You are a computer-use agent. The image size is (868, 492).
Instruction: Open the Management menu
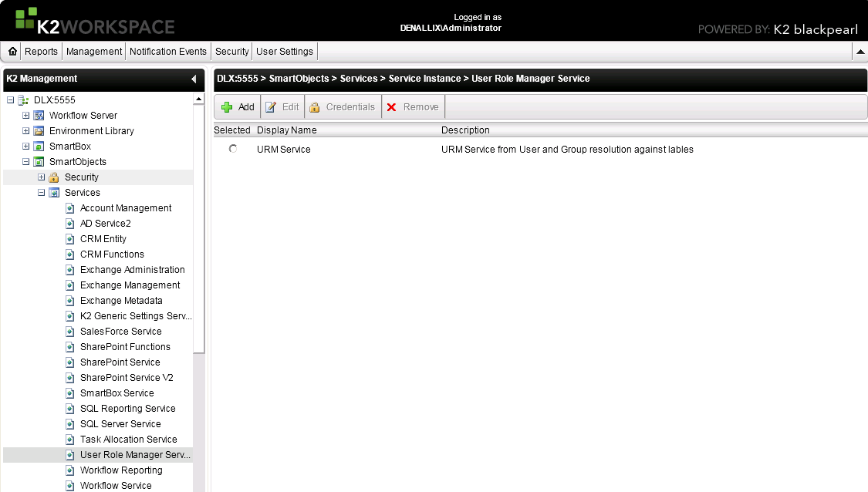94,52
